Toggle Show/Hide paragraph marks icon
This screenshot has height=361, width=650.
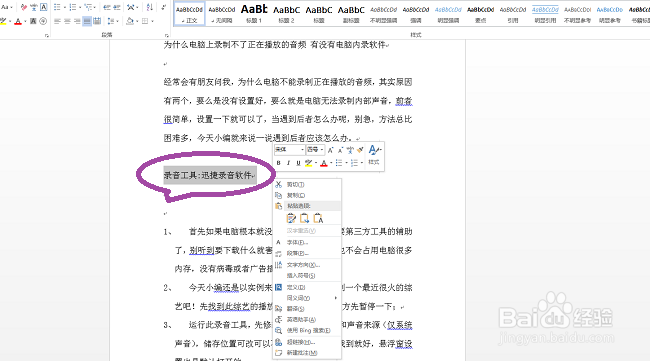point(163,7)
